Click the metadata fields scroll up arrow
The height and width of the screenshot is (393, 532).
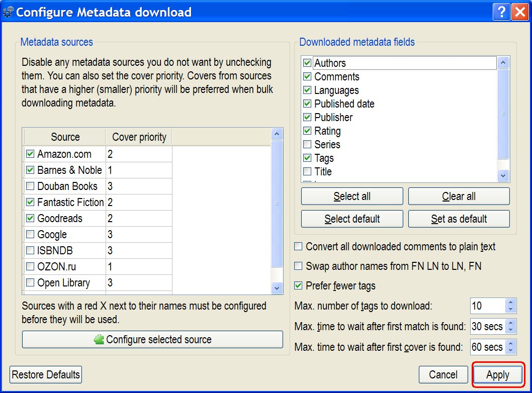coord(503,62)
